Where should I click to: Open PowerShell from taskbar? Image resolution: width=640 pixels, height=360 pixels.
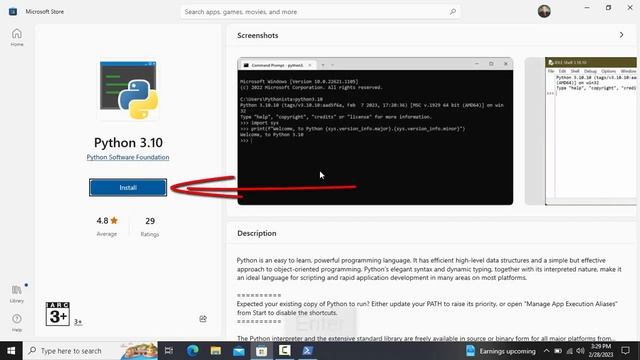click(x=307, y=351)
